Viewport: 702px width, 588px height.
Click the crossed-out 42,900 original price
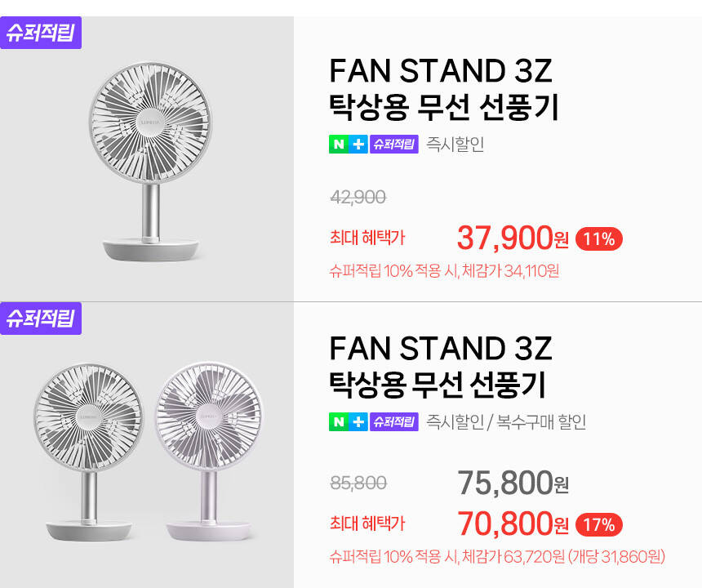pyautogui.click(x=358, y=197)
